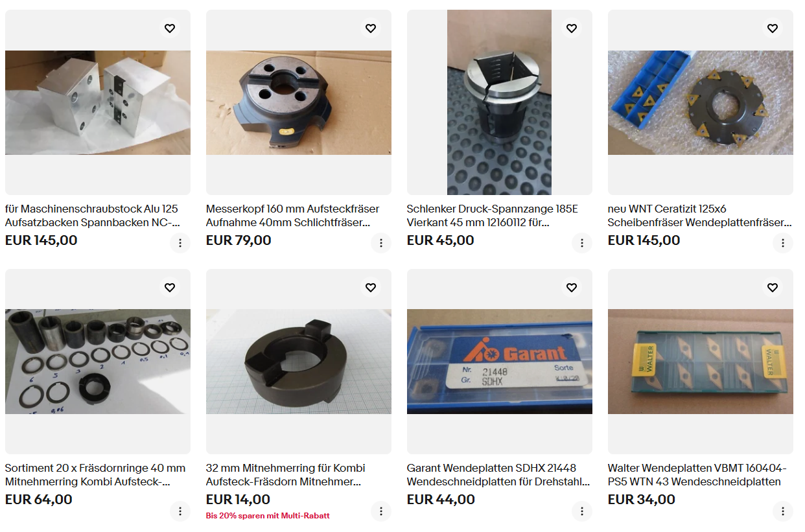Open the Messerkopf 160 mm Aufsteckfräser listing title
Screen dimensions: 805x532
tap(293, 216)
